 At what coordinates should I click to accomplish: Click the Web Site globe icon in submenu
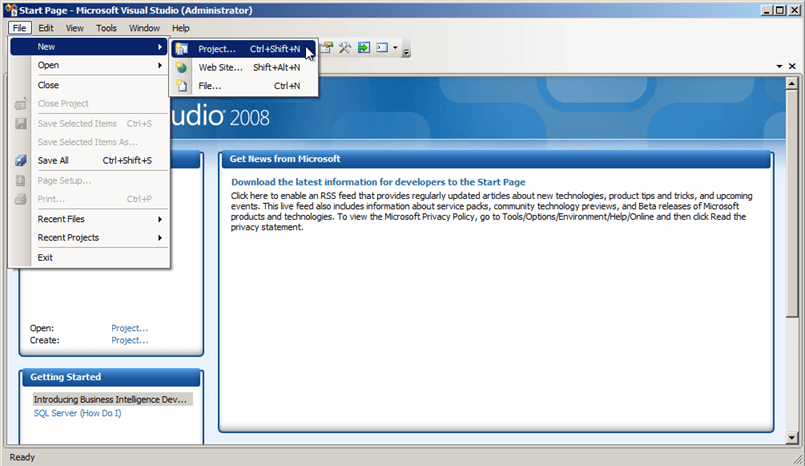(181, 67)
